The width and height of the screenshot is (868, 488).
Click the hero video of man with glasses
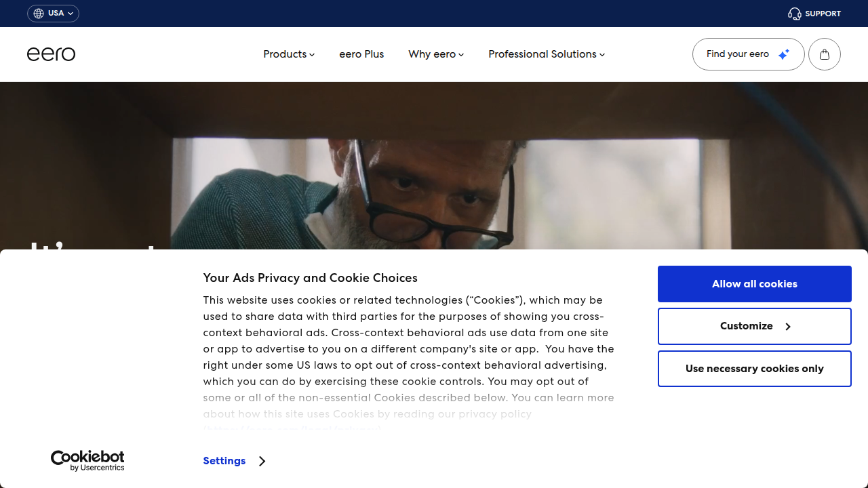point(434,166)
